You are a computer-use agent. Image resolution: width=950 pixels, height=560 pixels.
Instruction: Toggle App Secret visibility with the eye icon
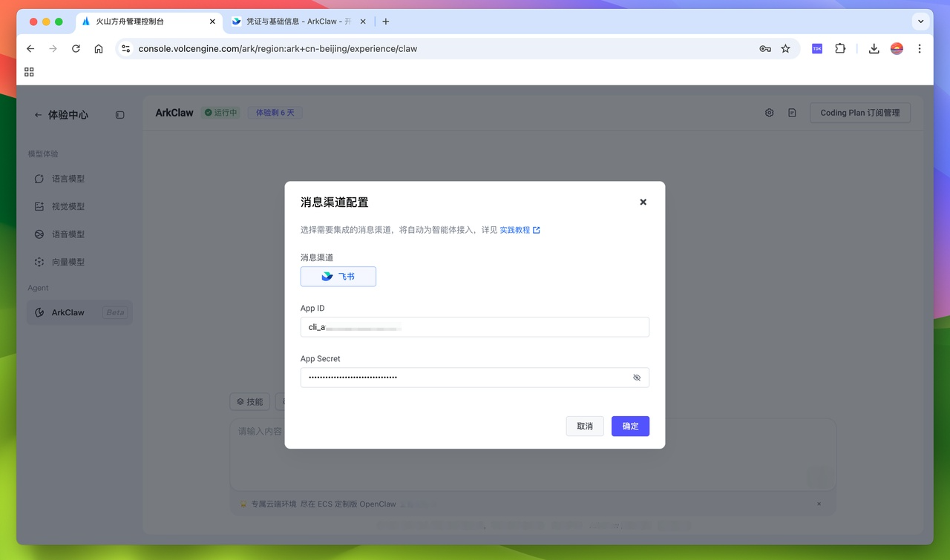click(636, 378)
